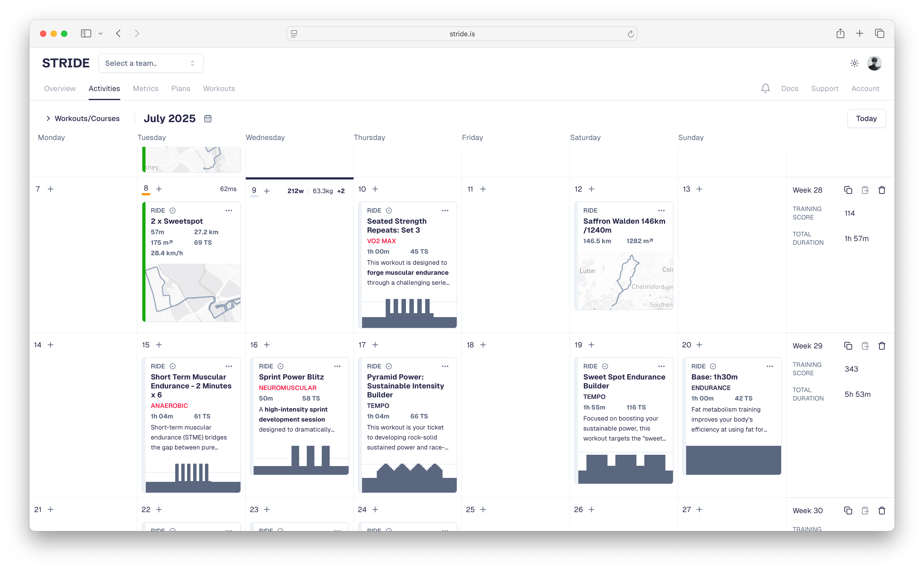Open the calendar picker beside July 2025

point(208,118)
